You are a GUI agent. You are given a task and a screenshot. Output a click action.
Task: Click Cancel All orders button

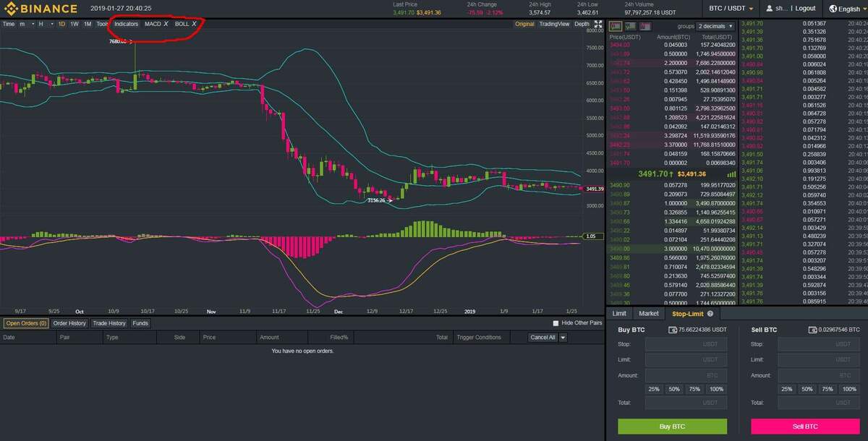click(542, 338)
